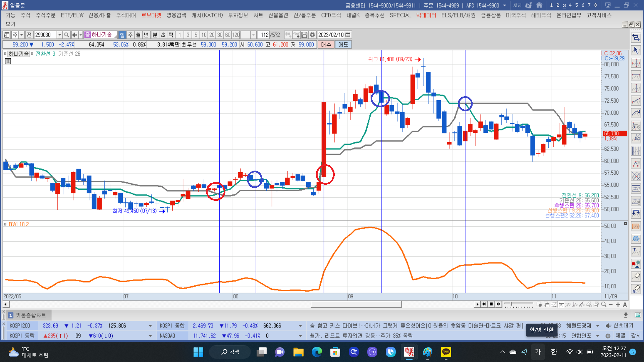
Task: Open the 차트 menu
Action: click(x=258, y=15)
